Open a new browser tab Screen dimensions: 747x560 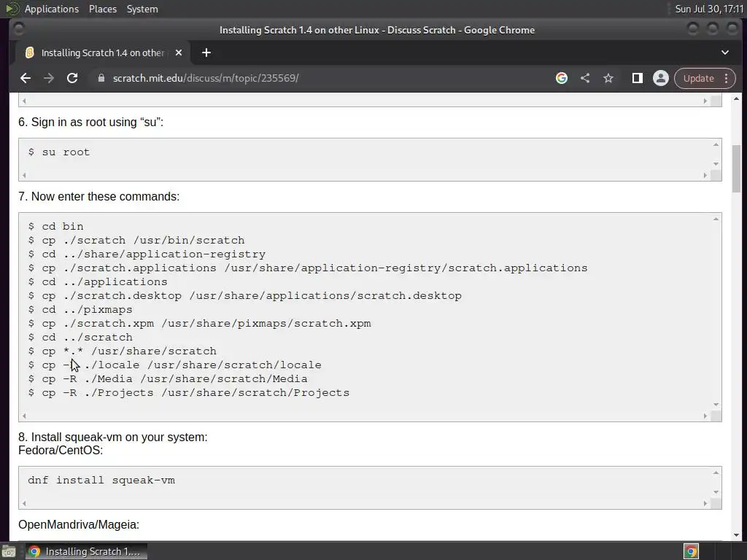(206, 52)
